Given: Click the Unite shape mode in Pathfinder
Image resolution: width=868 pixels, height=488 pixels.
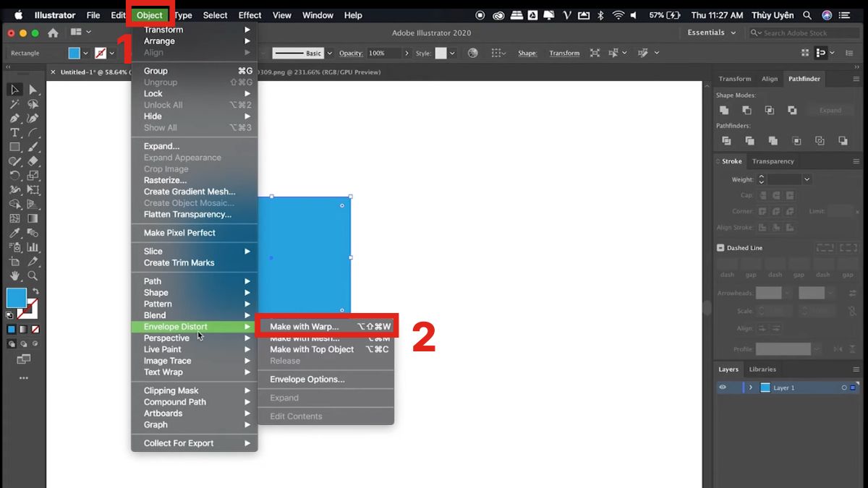Looking at the screenshot, I should 724,111.
